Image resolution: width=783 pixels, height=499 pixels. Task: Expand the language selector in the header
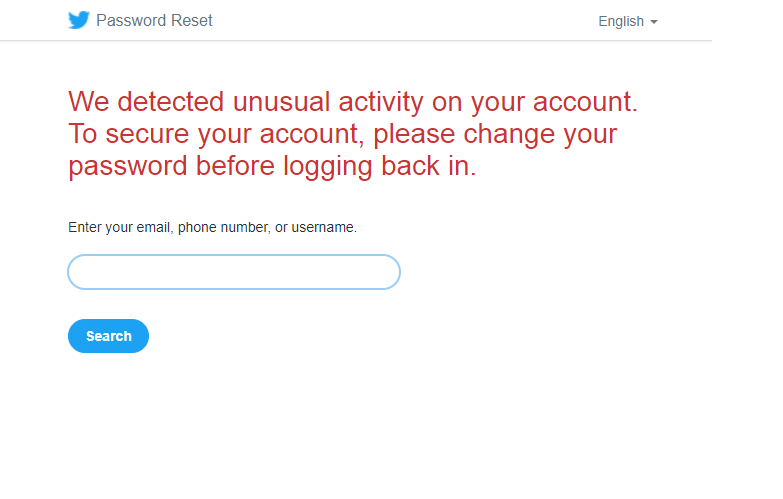point(628,21)
